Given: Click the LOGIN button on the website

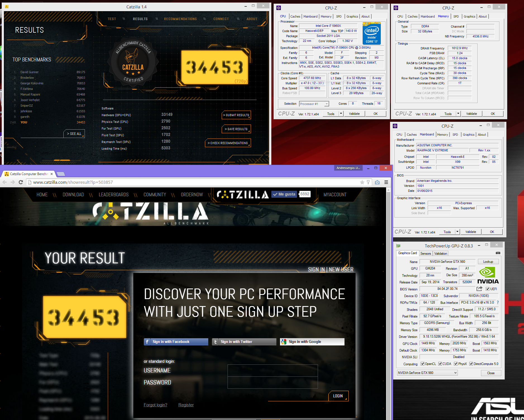Looking at the screenshot, I should [x=338, y=396].
